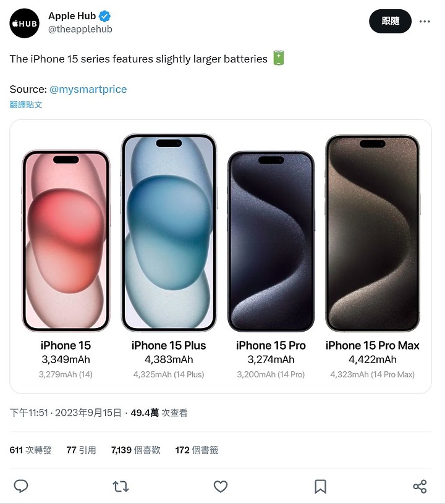Click the @theapplehub handle
This screenshot has height=504, width=445.
[x=80, y=29]
